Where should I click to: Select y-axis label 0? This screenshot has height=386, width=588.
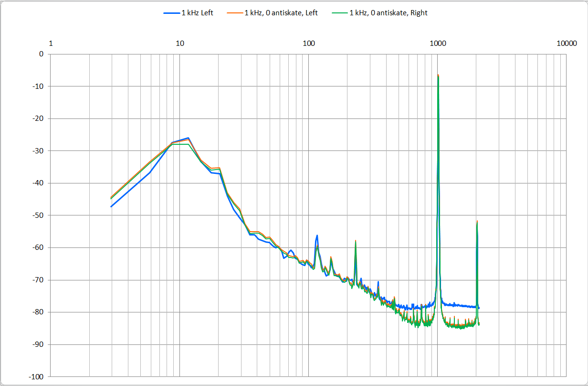point(41,54)
